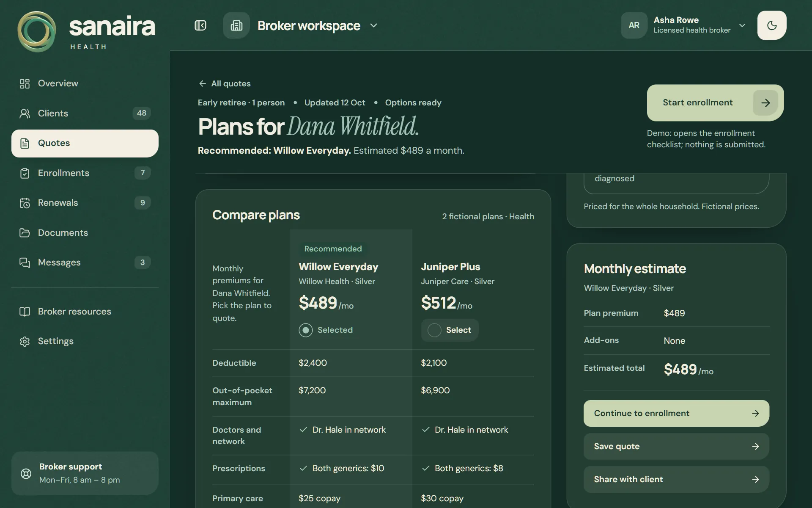Click the Enrollments badge showing 7
Viewport: 812px width, 508px height.
143,173
